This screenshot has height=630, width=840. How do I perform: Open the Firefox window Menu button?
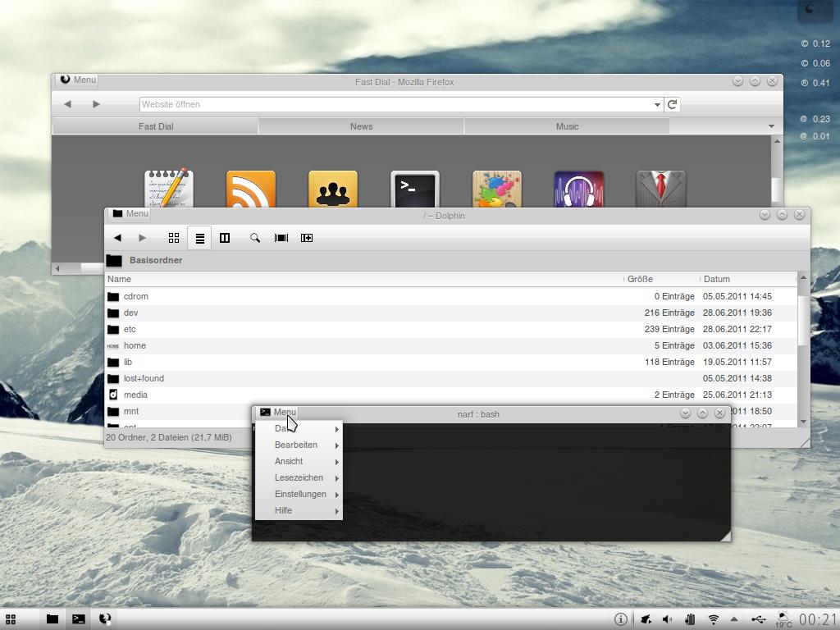pyautogui.click(x=78, y=80)
